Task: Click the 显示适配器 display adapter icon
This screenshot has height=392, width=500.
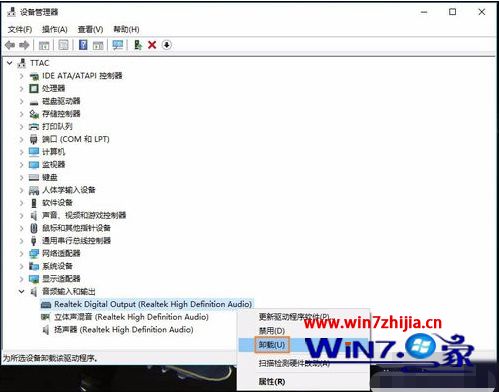Action: (x=34, y=279)
